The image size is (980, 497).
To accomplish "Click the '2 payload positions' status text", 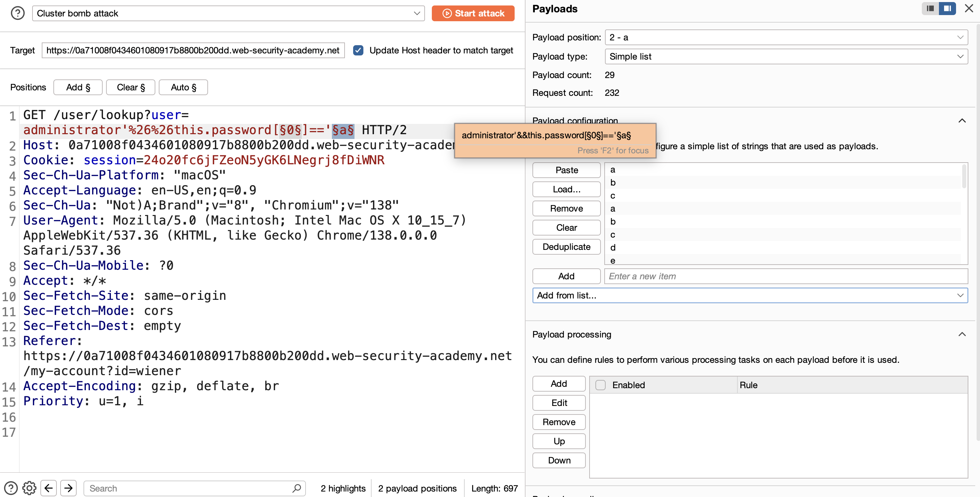I will tap(417, 488).
